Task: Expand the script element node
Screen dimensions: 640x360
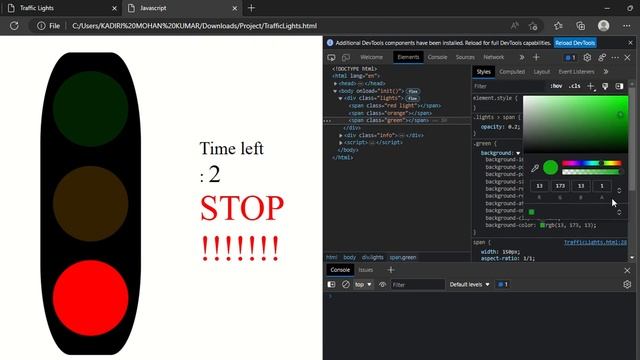Action: pos(341,142)
